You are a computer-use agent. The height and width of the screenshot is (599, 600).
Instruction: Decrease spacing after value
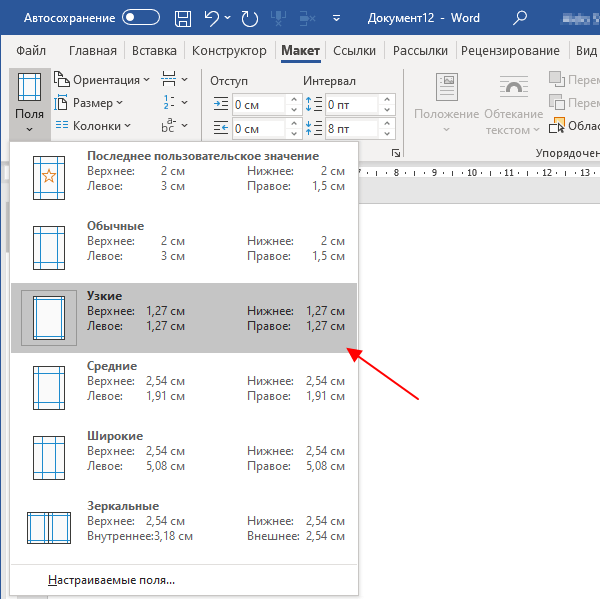point(387,134)
